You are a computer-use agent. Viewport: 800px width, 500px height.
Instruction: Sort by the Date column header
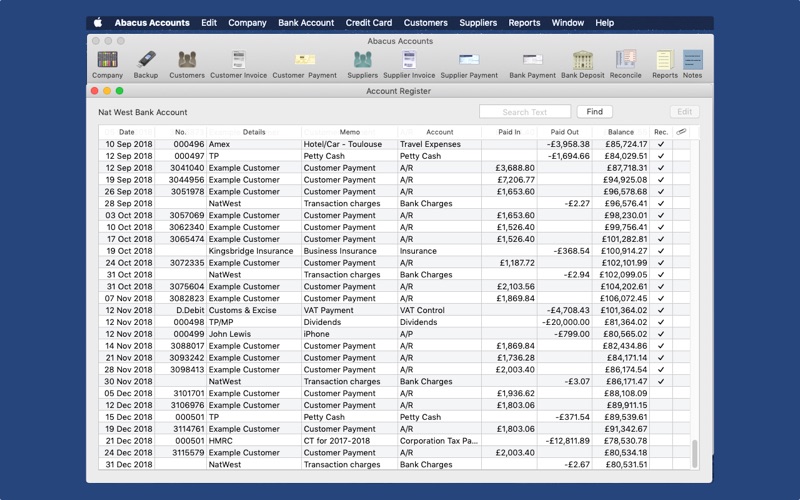[x=127, y=132]
